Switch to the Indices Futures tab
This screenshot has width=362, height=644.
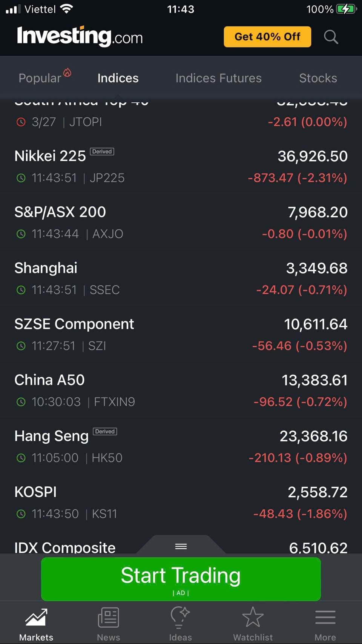tap(218, 78)
